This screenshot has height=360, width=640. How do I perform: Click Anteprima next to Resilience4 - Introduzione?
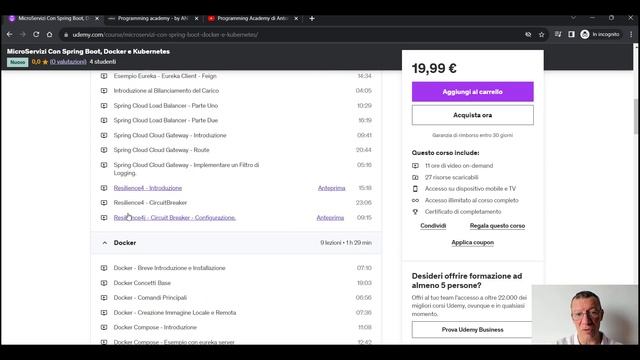tap(331, 188)
